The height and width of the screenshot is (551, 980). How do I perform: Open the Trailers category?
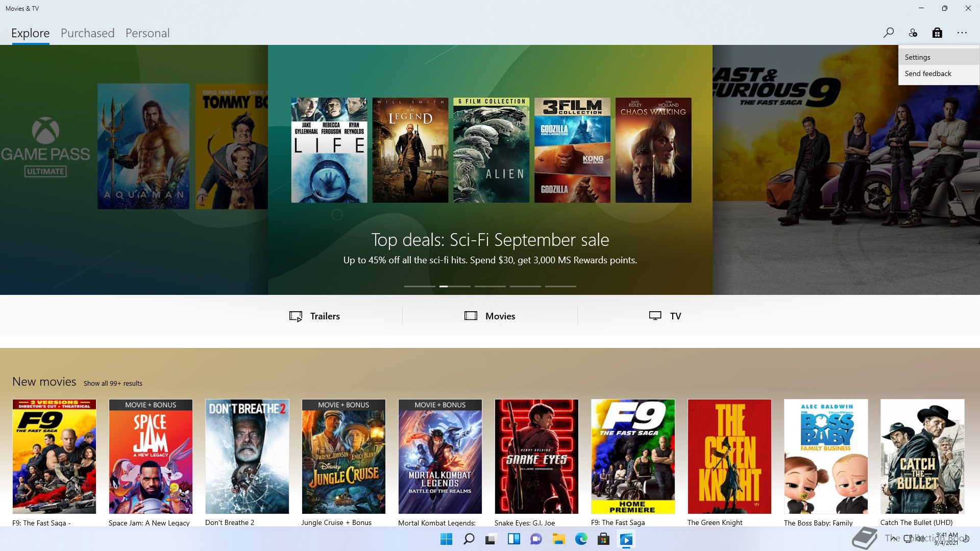point(314,316)
